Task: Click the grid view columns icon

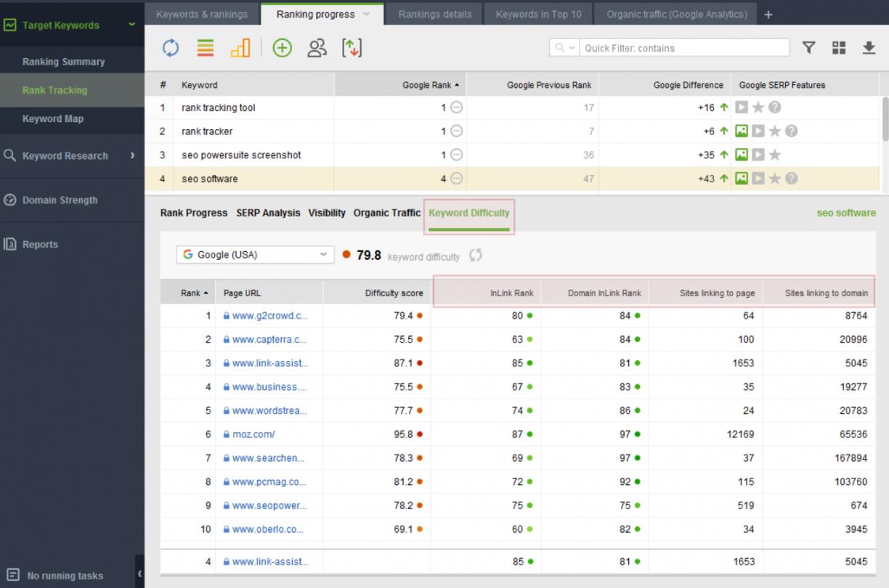Action: pyautogui.click(x=839, y=48)
